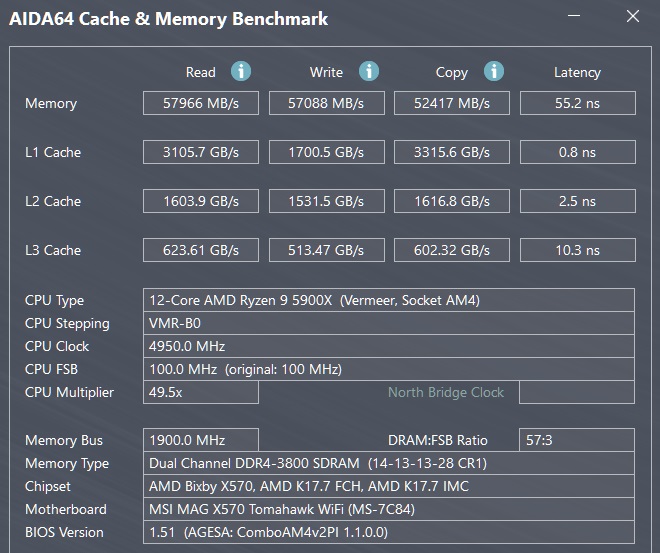The height and width of the screenshot is (553, 660).
Task: Click the L2 Cache Write 1531.5 GB/s field
Action: click(326, 201)
